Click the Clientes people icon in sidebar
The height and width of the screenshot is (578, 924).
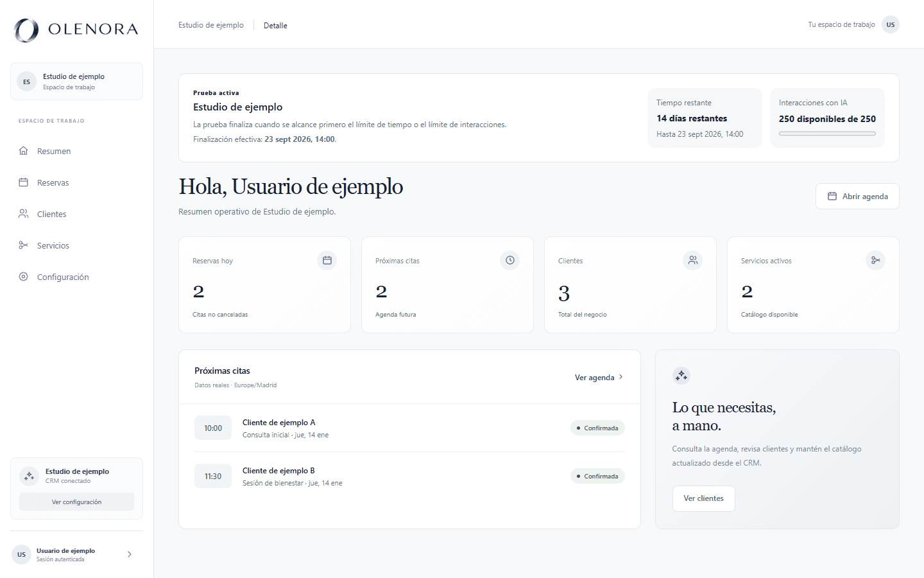[24, 214]
